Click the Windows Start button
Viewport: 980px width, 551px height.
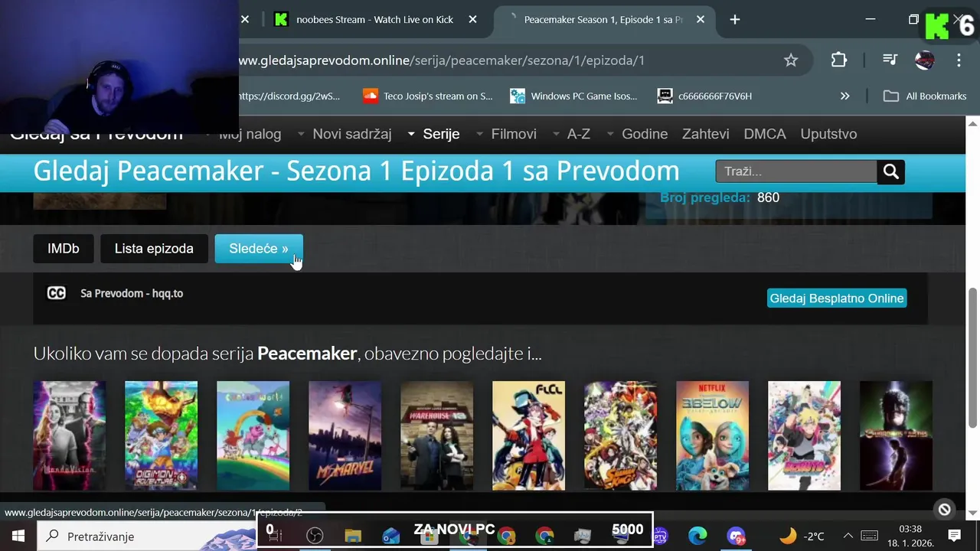pyautogui.click(x=18, y=536)
